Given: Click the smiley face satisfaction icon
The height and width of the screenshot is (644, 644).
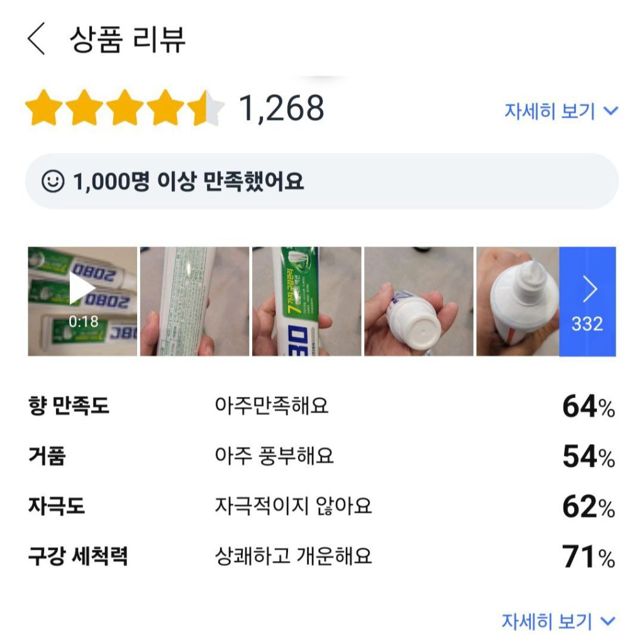Looking at the screenshot, I should click(53, 182).
